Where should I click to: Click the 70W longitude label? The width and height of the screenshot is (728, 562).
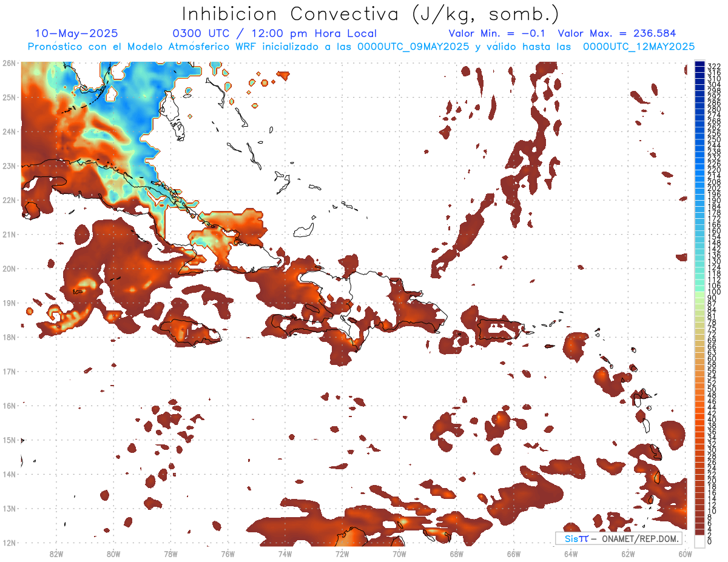[399, 554]
